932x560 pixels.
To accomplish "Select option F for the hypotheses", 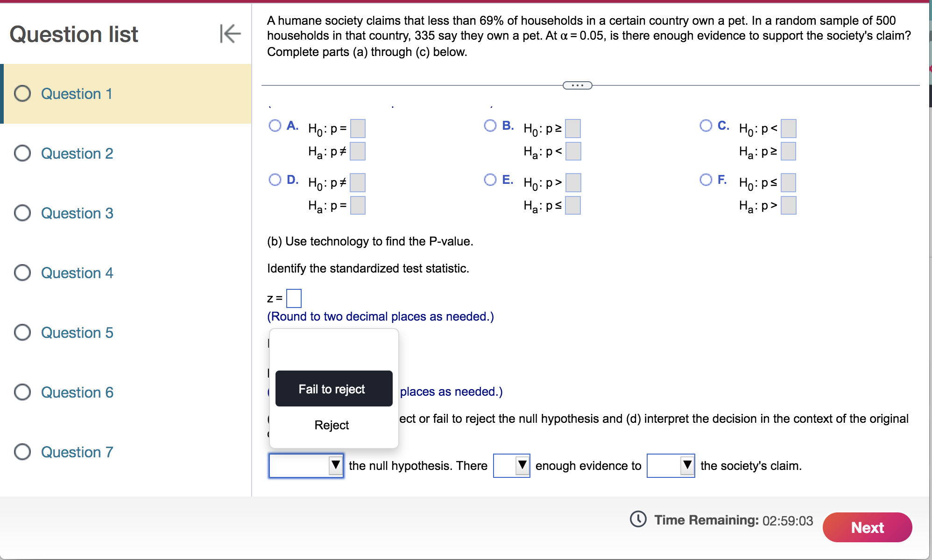I will pyautogui.click(x=706, y=180).
